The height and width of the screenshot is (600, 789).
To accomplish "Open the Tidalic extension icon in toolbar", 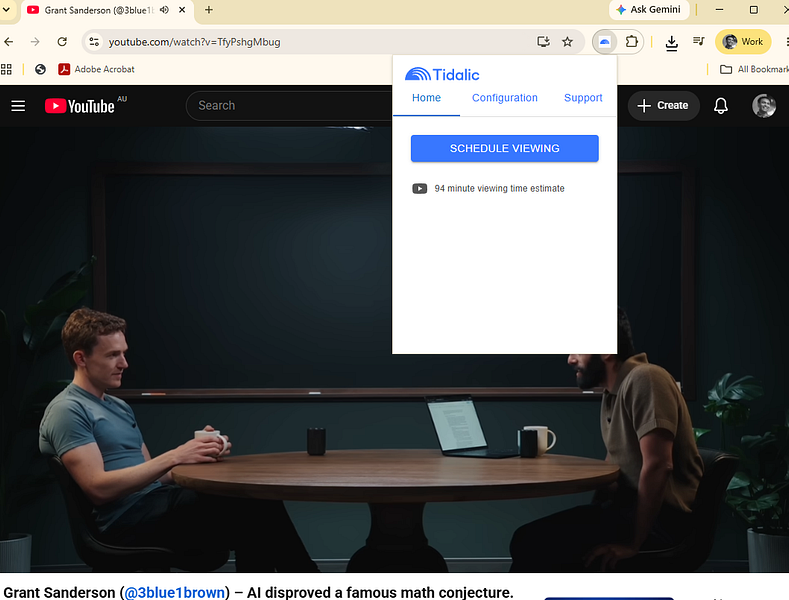I will coord(605,42).
